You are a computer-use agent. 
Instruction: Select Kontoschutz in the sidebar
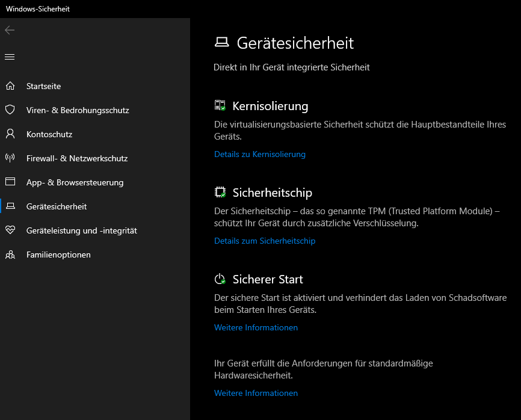[x=49, y=134]
